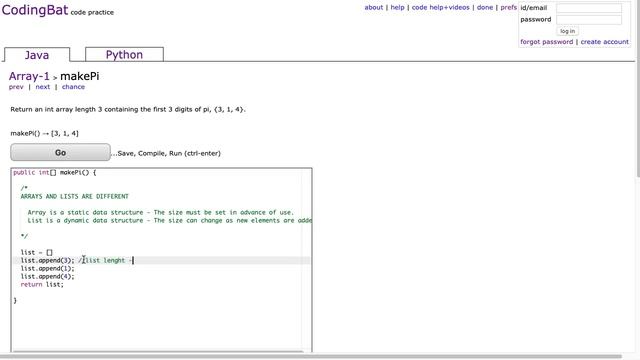Focus the password input field

pyautogui.click(x=589, y=20)
